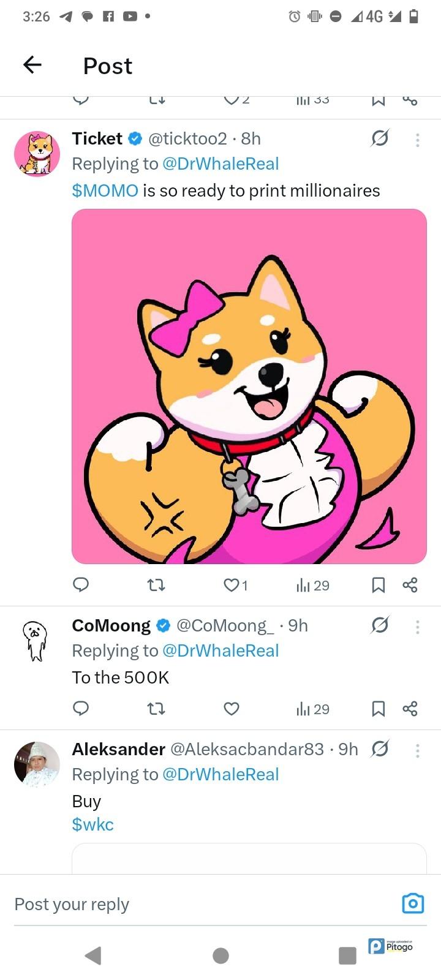Share Ticket's $MOMO post
Image resolution: width=441 pixels, height=980 pixels.
tap(410, 585)
